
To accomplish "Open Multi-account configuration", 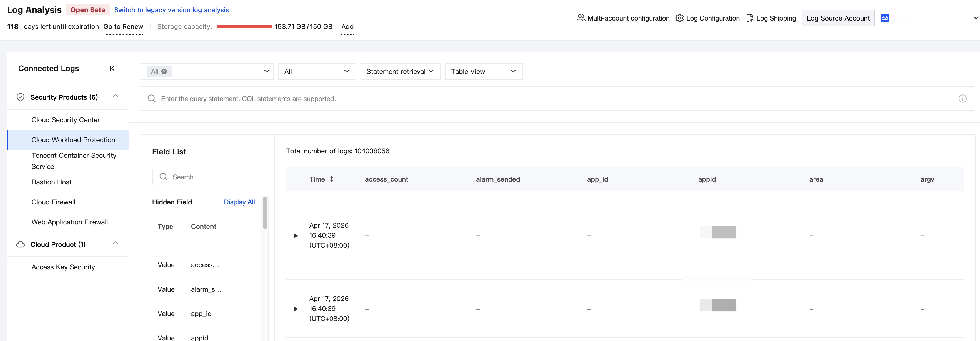I will click(623, 18).
